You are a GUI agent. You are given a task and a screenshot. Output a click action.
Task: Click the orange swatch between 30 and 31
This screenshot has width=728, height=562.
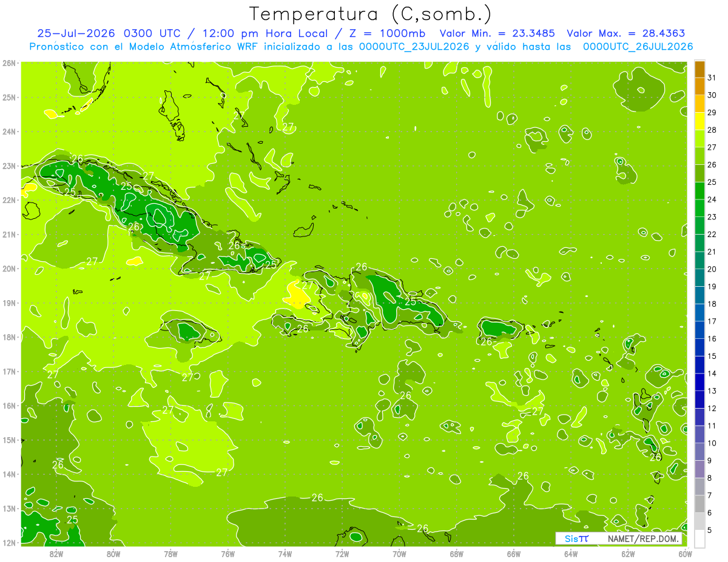pos(699,86)
